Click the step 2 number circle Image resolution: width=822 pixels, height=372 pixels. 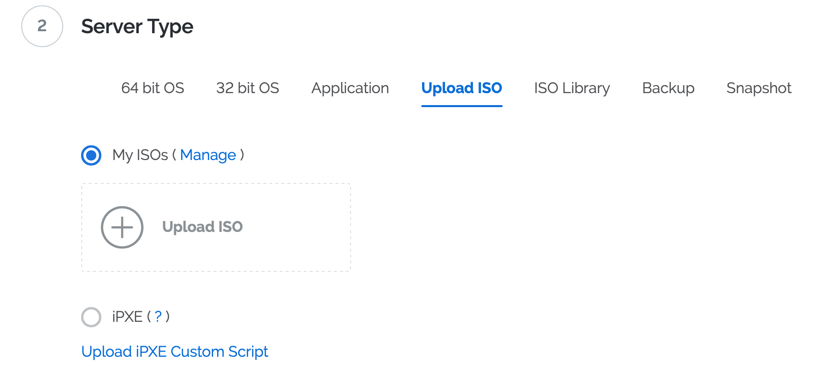(42, 26)
